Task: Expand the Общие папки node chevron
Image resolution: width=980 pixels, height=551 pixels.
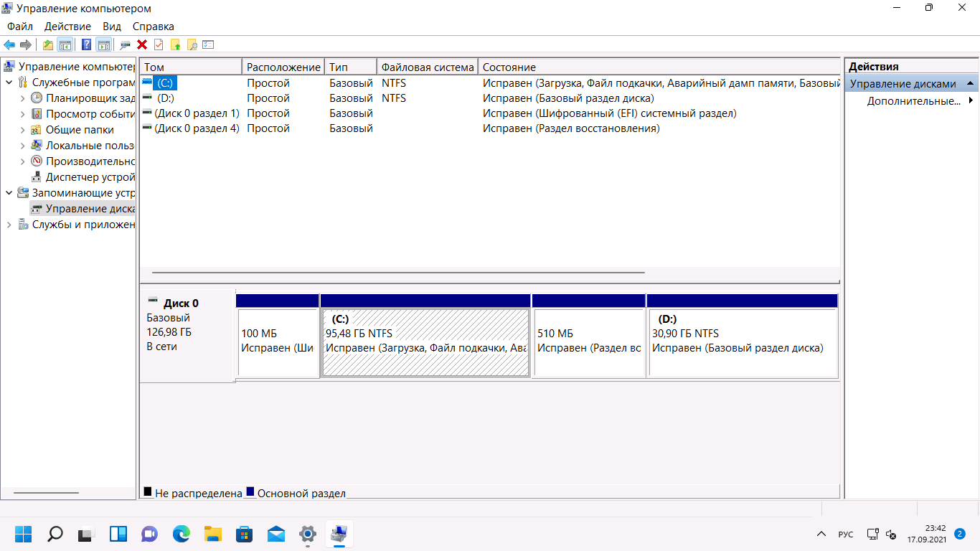Action: pos(22,130)
